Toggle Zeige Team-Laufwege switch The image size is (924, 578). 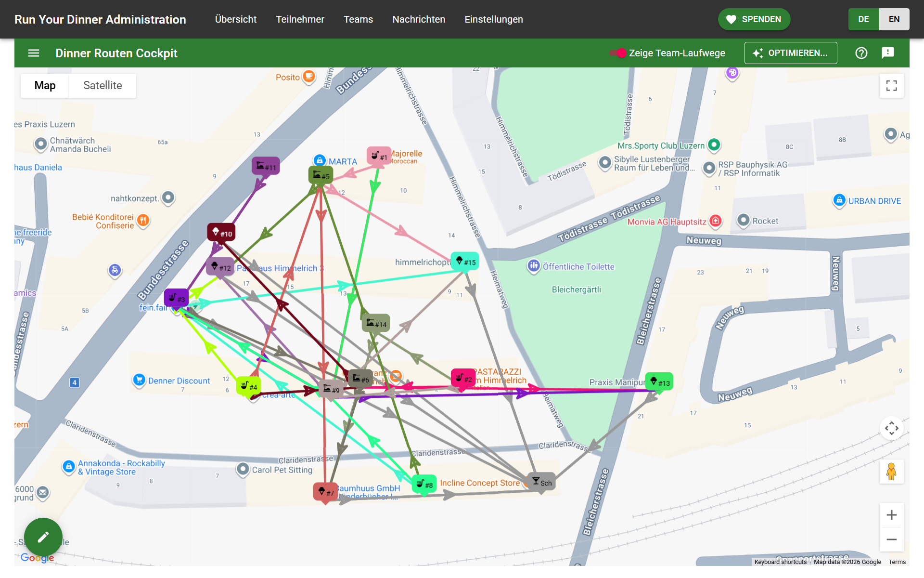coord(618,53)
